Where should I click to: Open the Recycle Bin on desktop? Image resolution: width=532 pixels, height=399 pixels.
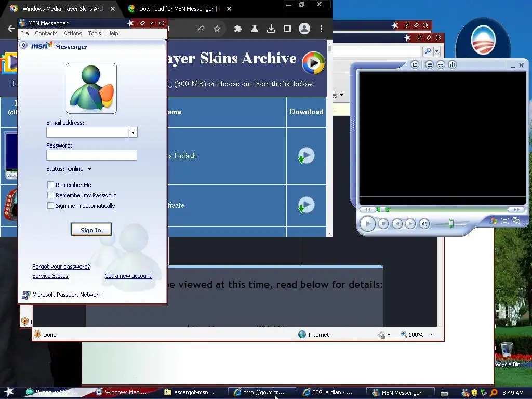coord(507,355)
